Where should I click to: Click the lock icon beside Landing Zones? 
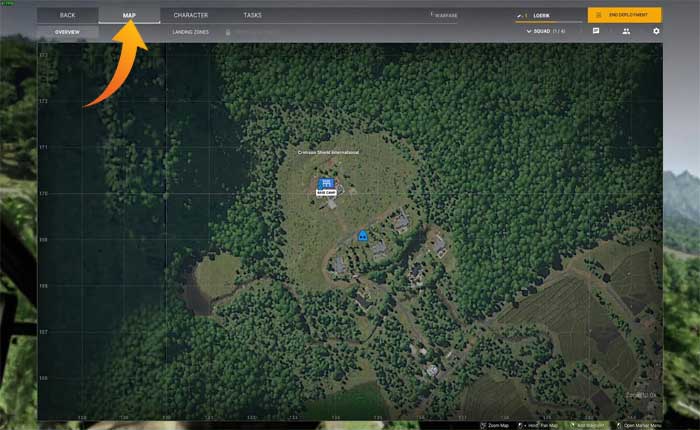click(228, 32)
